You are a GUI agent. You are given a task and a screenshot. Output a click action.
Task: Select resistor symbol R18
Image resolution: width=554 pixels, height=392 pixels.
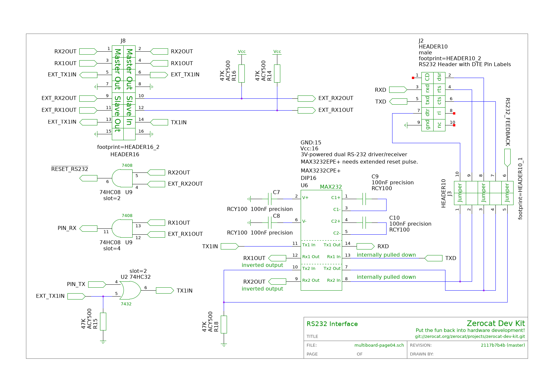224,324
